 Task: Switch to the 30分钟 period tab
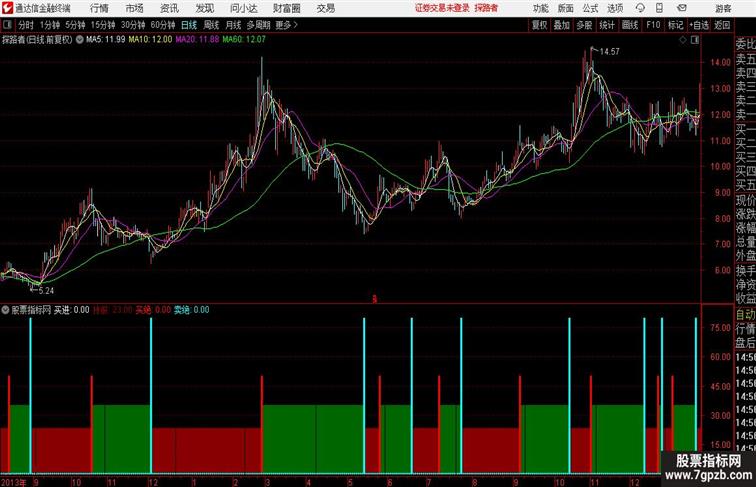pyautogui.click(x=133, y=25)
